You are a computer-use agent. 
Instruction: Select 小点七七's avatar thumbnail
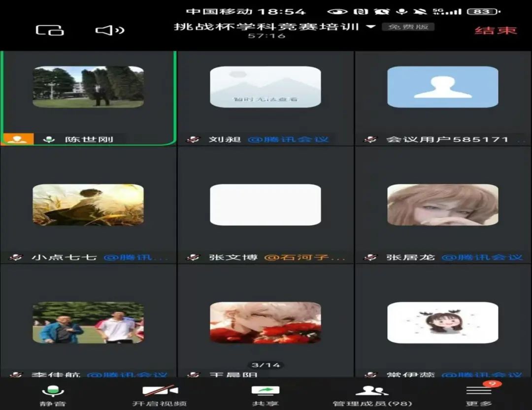(88, 205)
